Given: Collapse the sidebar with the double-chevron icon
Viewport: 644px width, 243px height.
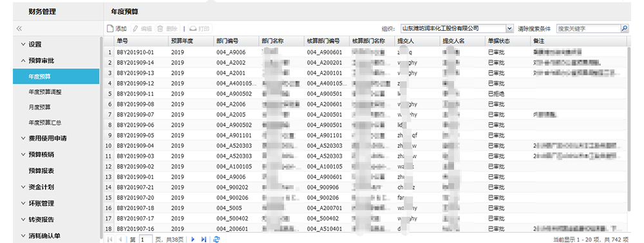Looking at the screenshot, I should [x=19, y=29].
